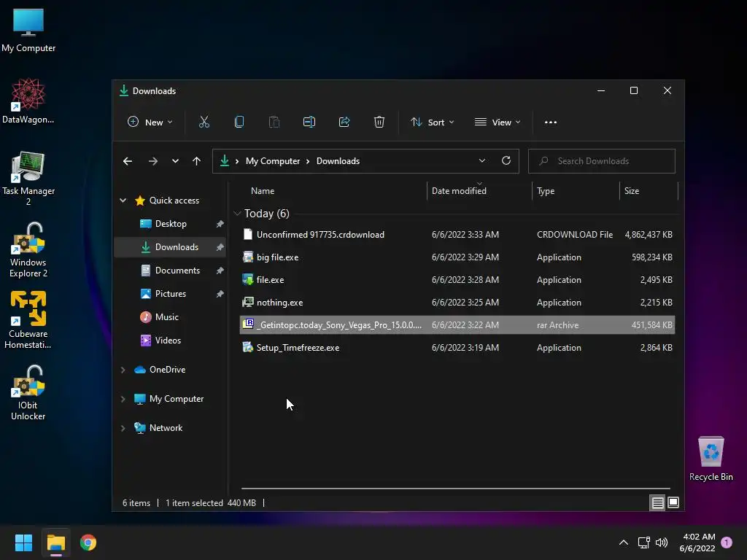This screenshot has height=560, width=747.
Task: Go back with the left arrow
Action: pyautogui.click(x=127, y=161)
